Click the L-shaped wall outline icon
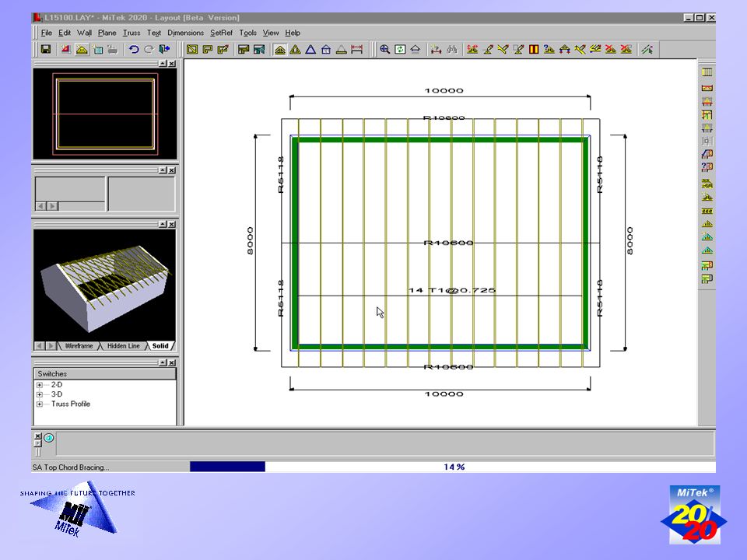747x560 pixels. (x=207, y=50)
